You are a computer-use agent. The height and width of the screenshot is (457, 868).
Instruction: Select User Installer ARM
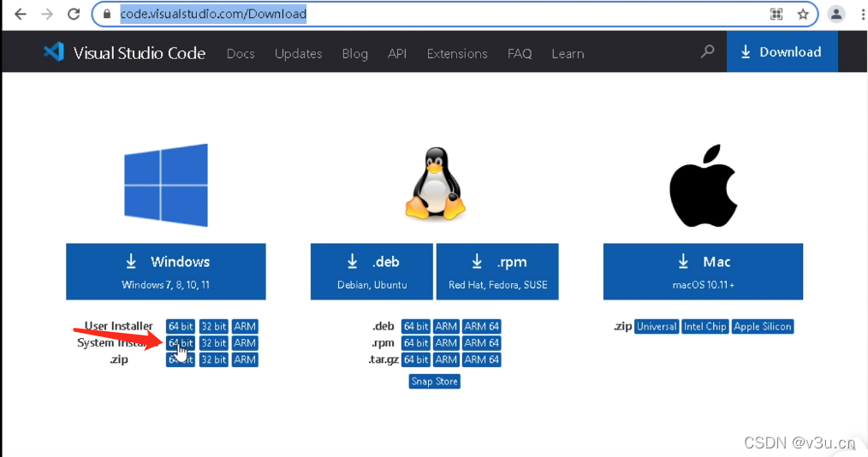pyautogui.click(x=245, y=326)
